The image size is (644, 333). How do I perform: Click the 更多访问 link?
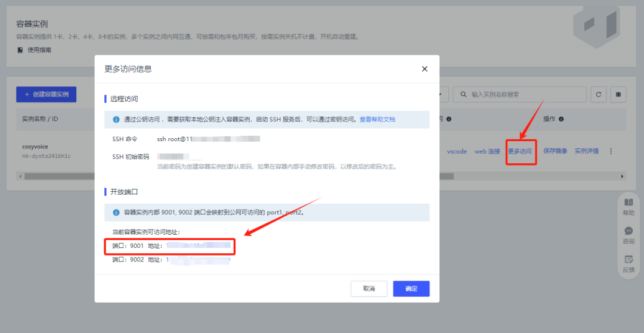pos(520,151)
